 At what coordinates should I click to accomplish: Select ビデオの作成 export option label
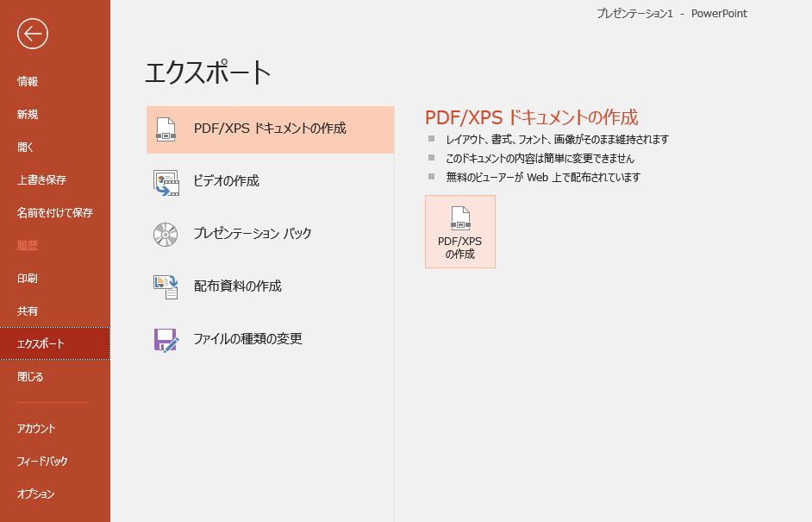pyautogui.click(x=226, y=181)
